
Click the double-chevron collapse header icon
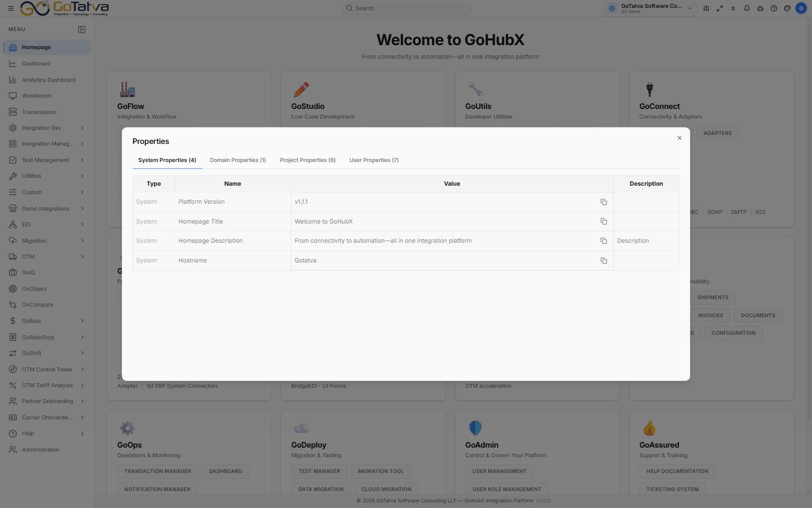[x=733, y=8]
